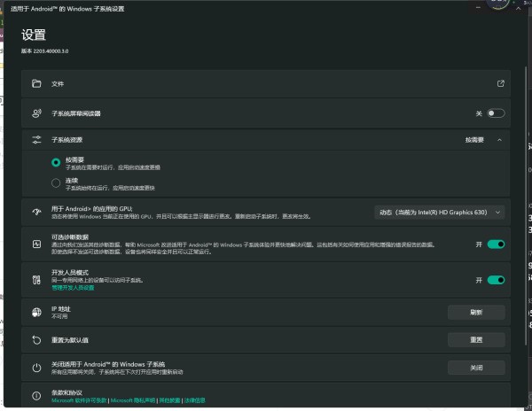This screenshot has height=411, width=532.
Task: Open Microsoft 软件许可条款 link
Action: click(79, 400)
